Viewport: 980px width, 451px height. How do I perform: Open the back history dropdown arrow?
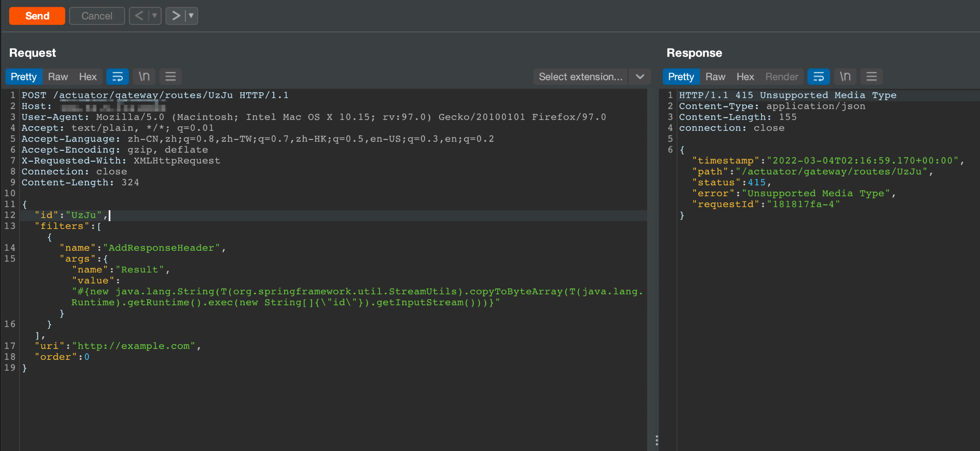click(x=155, y=16)
